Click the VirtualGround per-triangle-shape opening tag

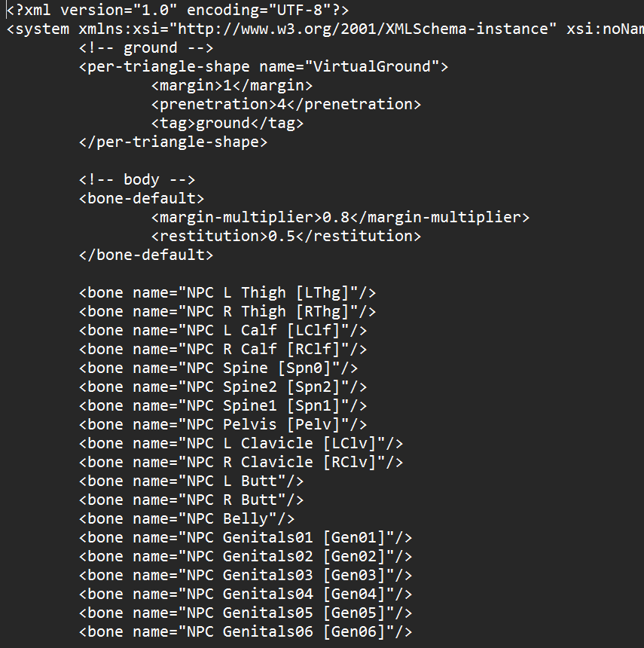(x=264, y=66)
